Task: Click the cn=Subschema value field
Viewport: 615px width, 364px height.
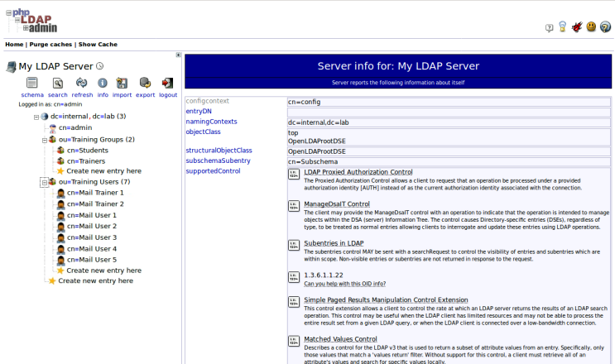Action: pos(449,161)
